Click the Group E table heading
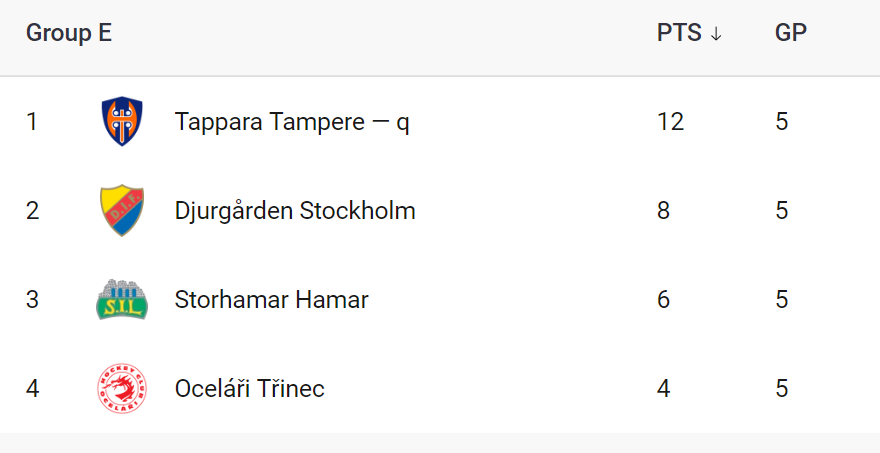880x453 pixels. pyautogui.click(x=69, y=33)
